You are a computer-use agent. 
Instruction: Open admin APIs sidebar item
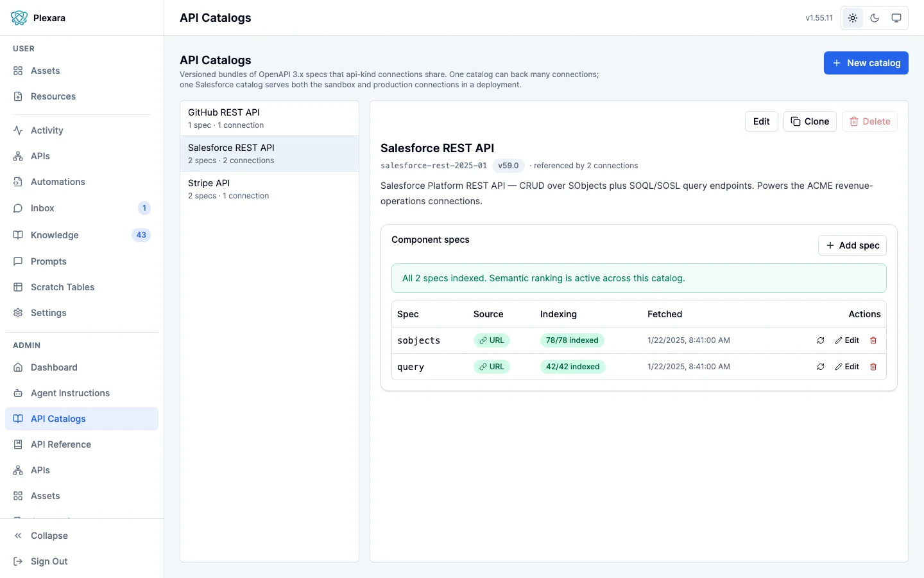point(81,470)
